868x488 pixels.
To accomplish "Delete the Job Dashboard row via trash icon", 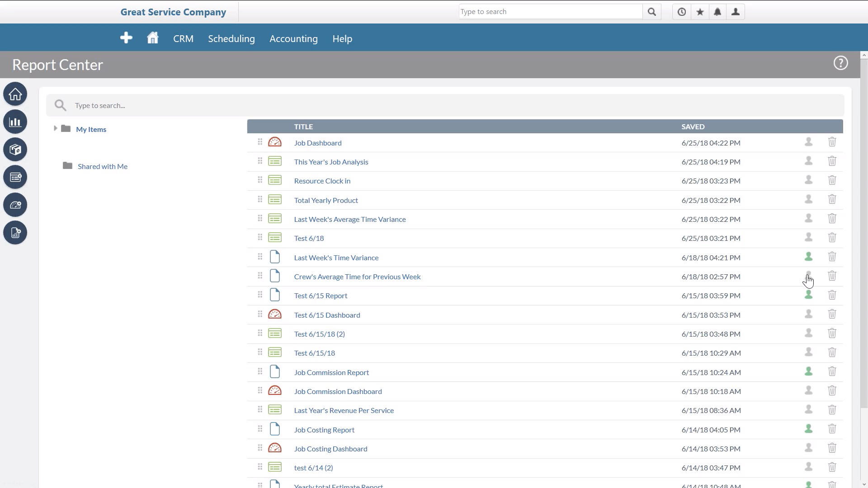I will point(832,142).
